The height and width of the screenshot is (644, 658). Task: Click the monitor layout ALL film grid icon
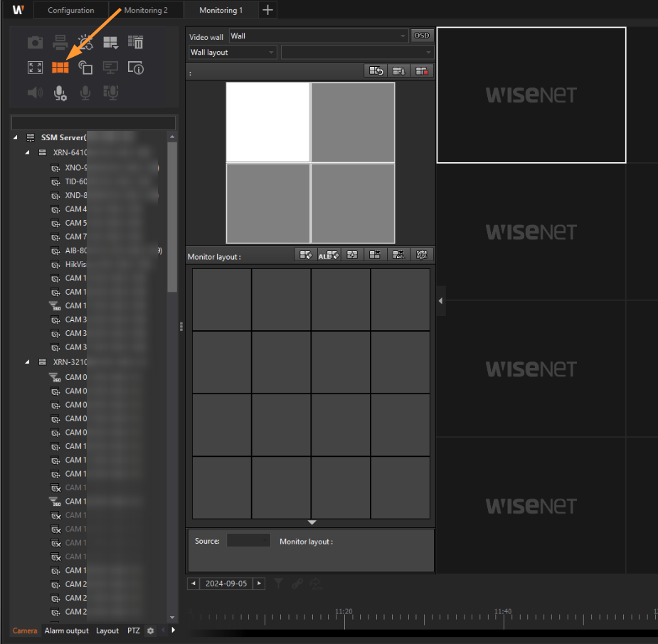pyautogui.click(x=398, y=255)
